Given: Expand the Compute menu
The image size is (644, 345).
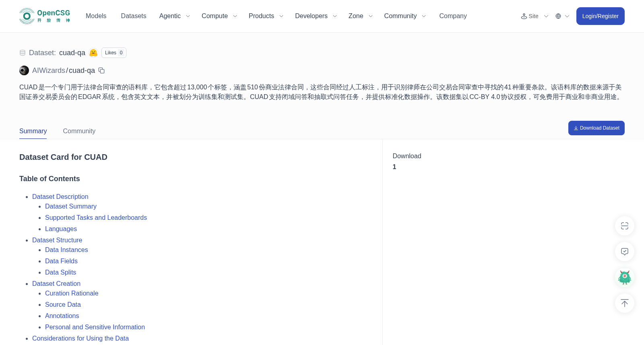Looking at the screenshot, I should pyautogui.click(x=219, y=16).
